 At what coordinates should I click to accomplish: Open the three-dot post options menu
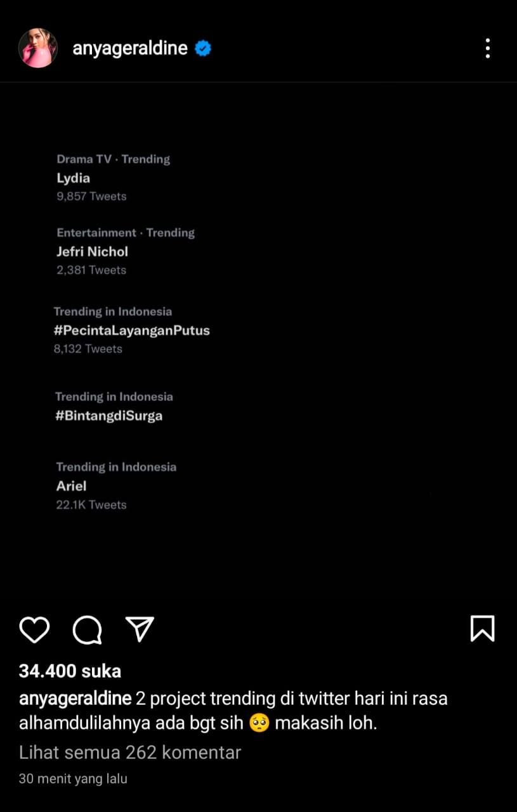[487, 48]
